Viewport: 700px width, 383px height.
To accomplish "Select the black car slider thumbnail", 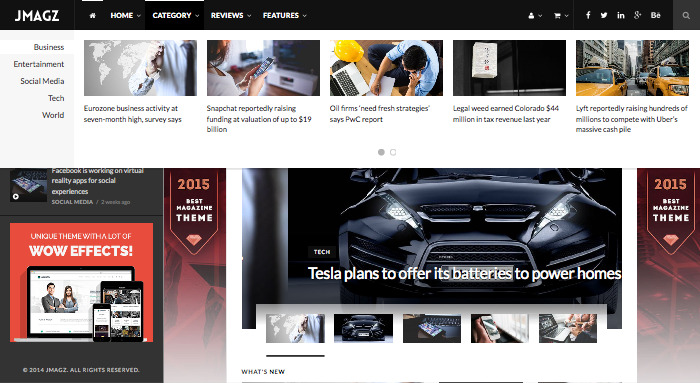I will tap(363, 328).
